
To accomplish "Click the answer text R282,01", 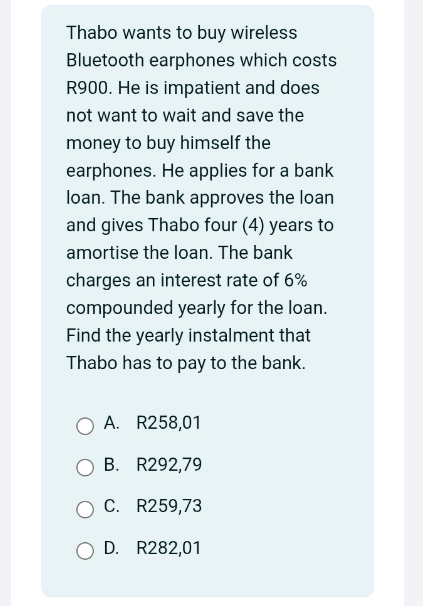I will pos(169,548).
